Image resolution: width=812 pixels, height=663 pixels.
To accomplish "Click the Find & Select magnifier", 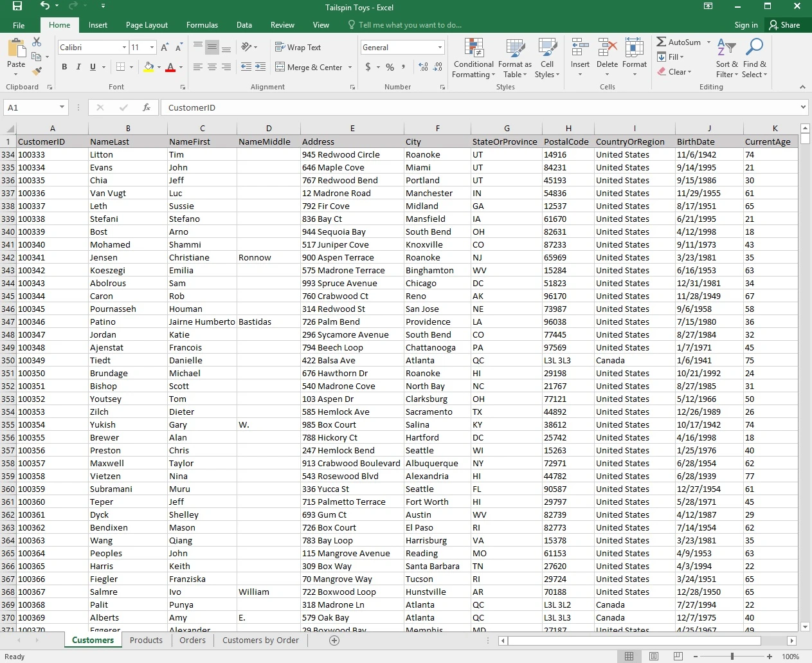I will point(754,58).
